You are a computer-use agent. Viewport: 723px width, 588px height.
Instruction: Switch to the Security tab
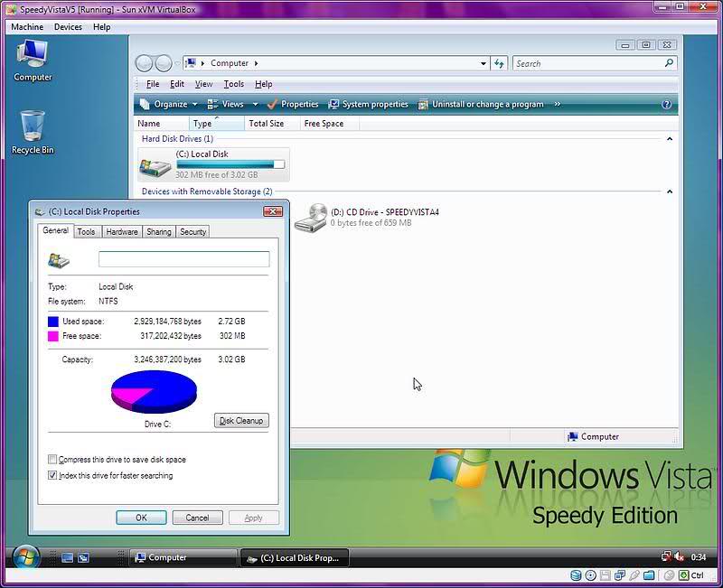pos(192,232)
